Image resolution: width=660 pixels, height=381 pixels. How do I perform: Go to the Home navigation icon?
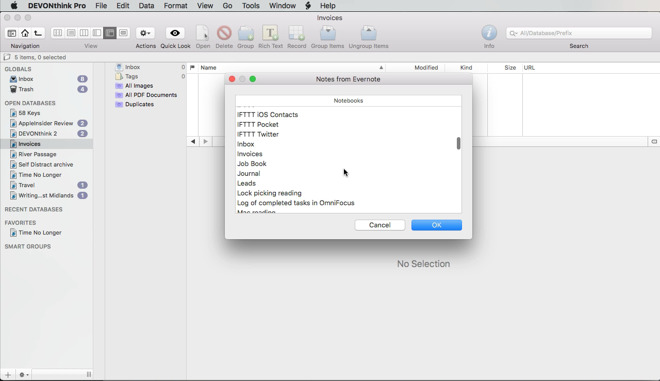[25, 33]
